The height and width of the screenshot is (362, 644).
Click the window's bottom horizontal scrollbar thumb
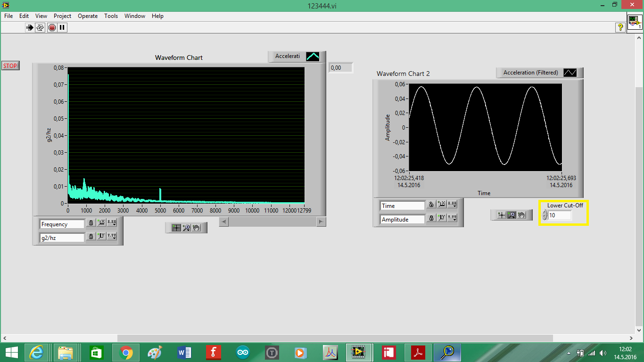pyautogui.click(x=335, y=338)
